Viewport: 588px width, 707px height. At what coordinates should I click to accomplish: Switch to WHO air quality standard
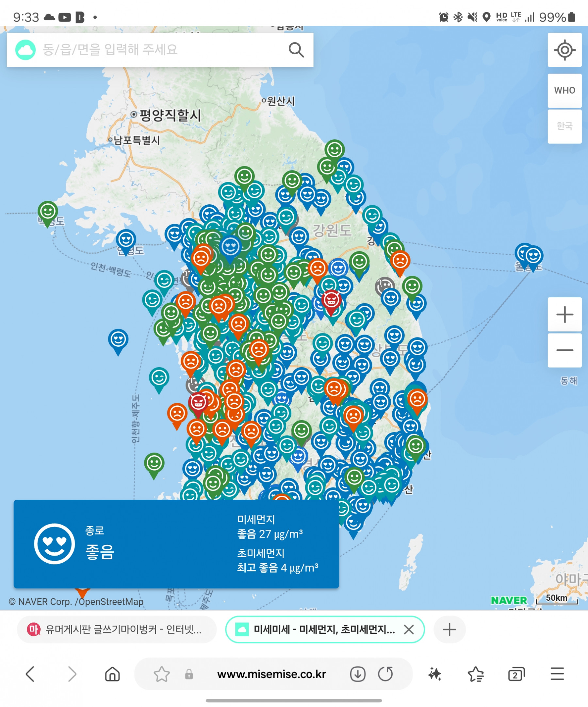pyautogui.click(x=564, y=90)
